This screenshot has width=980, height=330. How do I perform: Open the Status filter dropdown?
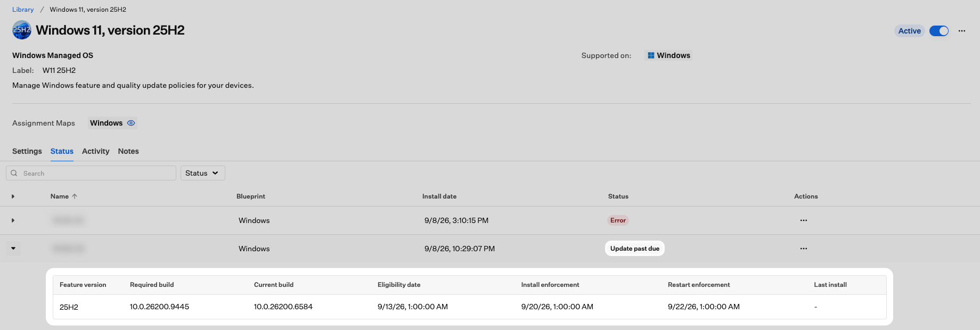click(x=202, y=173)
